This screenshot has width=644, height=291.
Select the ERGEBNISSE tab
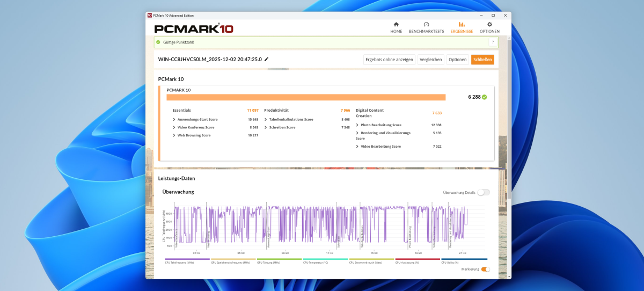click(462, 28)
